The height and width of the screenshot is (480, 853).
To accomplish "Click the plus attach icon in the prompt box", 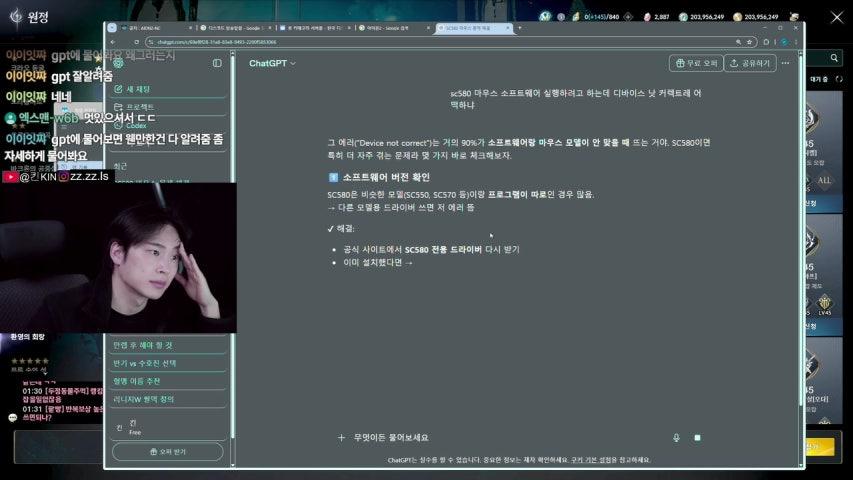I will [341, 438].
